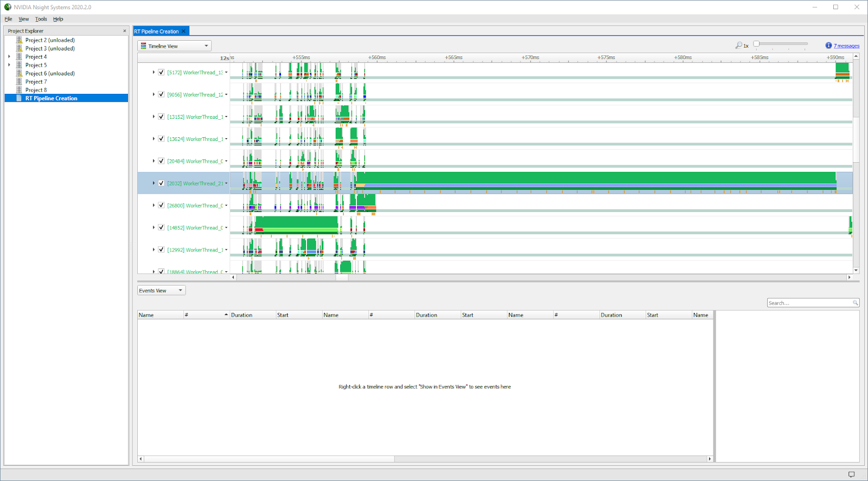
Task: Click the zoom magnifier icon beside 1x
Action: coord(738,46)
